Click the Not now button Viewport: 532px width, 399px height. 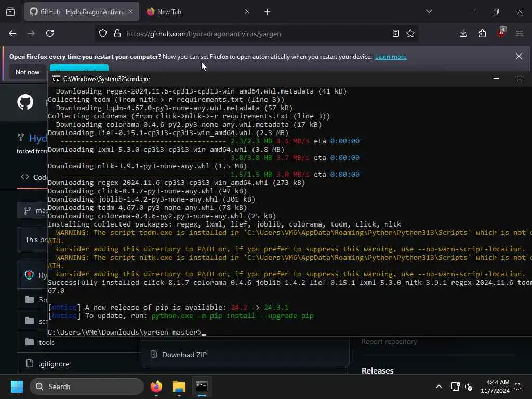click(x=28, y=72)
